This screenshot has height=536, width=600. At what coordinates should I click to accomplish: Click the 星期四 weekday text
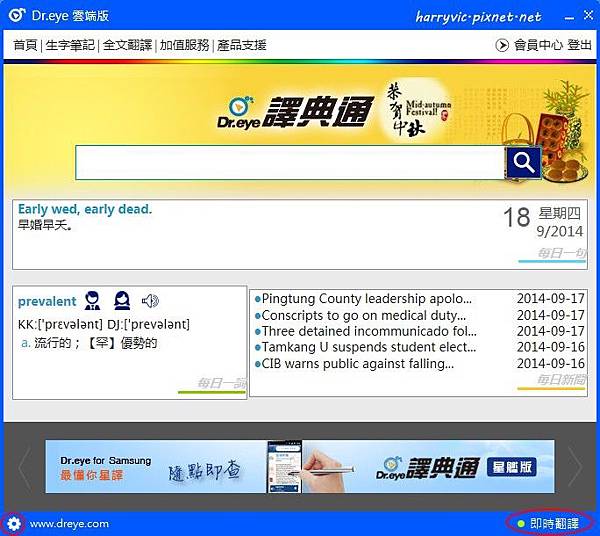tap(559, 213)
